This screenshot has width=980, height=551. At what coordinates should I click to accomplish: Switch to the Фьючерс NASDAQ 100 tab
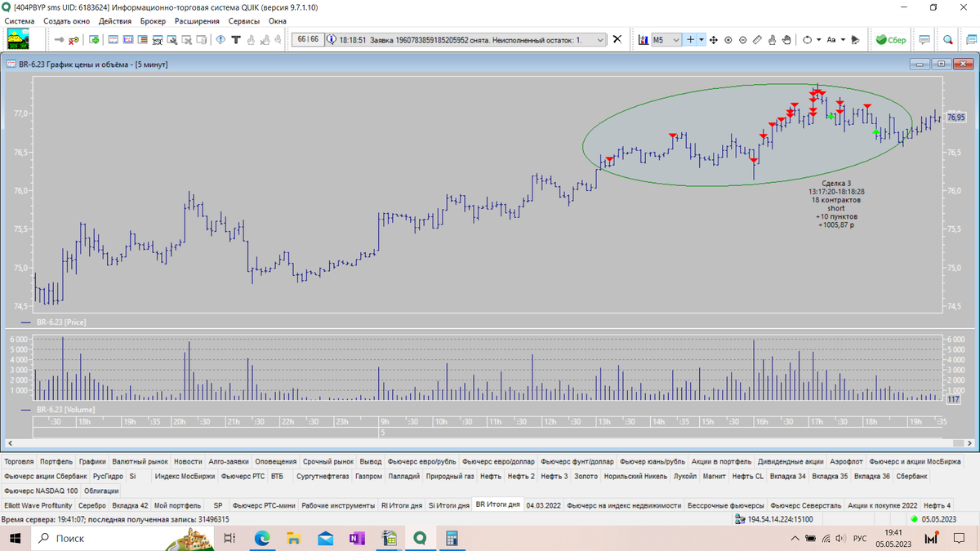pyautogui.click(x=41, y=491)
